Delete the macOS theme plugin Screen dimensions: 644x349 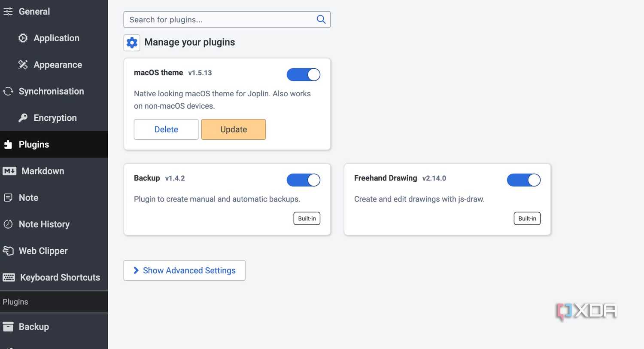pyautogui.click(x=166, y=129)
